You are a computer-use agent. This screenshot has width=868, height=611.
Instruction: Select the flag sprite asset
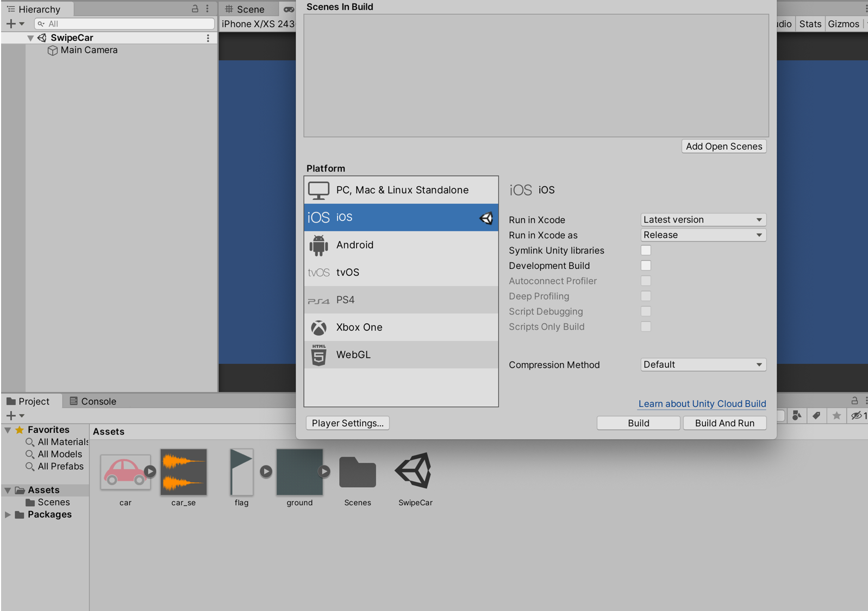tap(241, 472)
